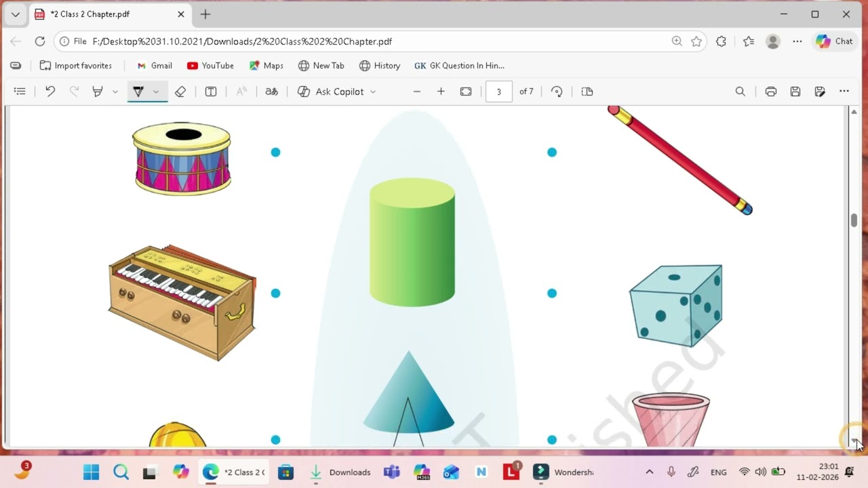Open the table of contents panel
Screen dimensions: 868x488
click(20, 91)
